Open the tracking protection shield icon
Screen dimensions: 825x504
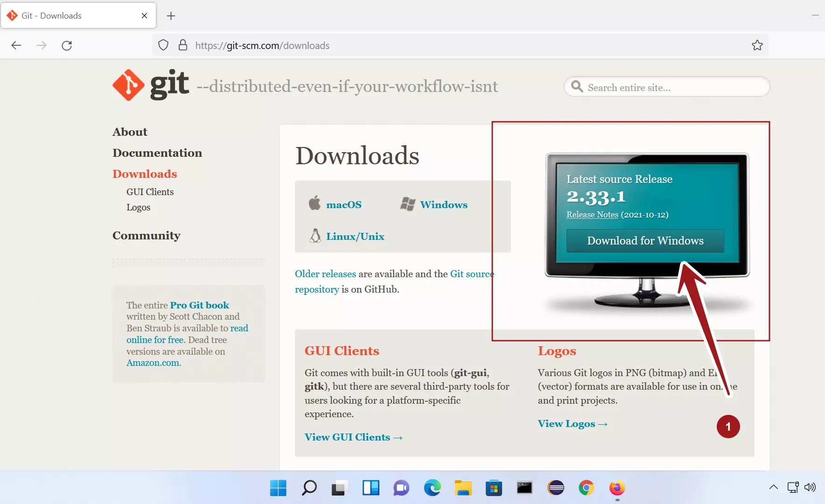pyautogui.click(x=163, y=45)
